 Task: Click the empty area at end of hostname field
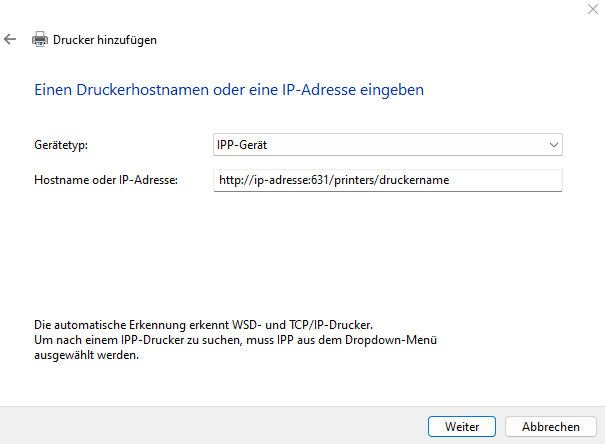point(520,180)
